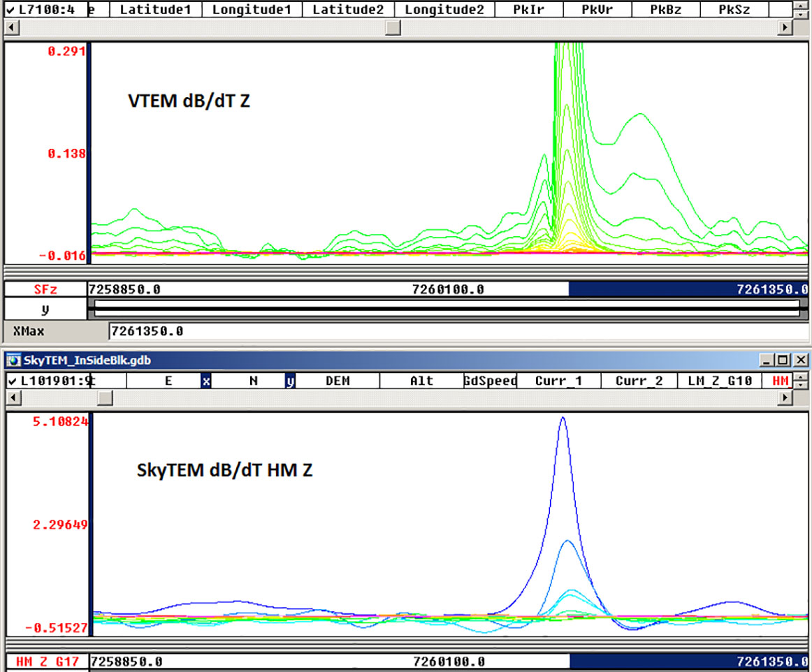Click the SkyTEM dB/dT HM Z profile title
812x672 pixels.
225,470
